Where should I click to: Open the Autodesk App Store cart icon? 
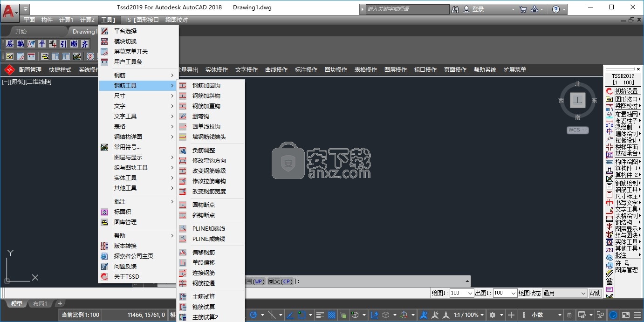click(523, 9)
